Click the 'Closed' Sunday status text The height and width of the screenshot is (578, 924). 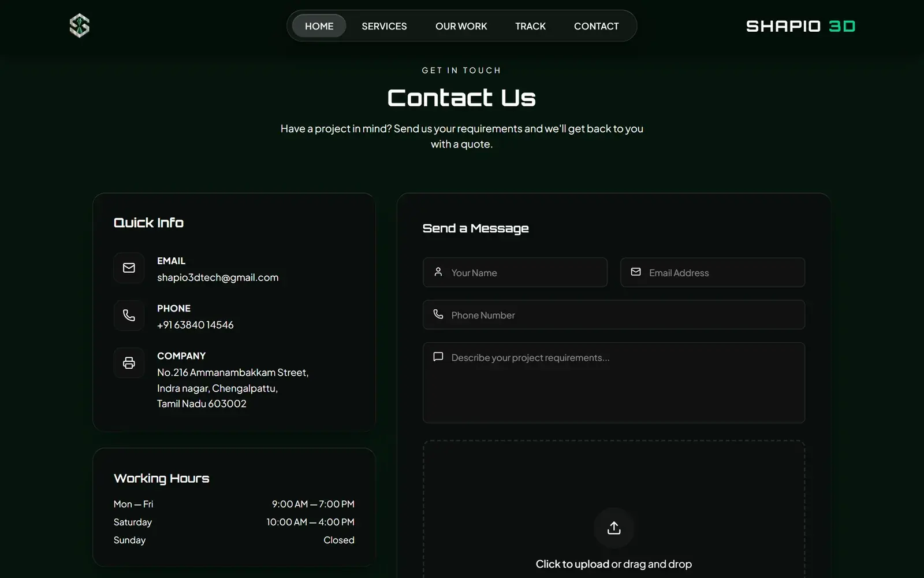point(339,540)
